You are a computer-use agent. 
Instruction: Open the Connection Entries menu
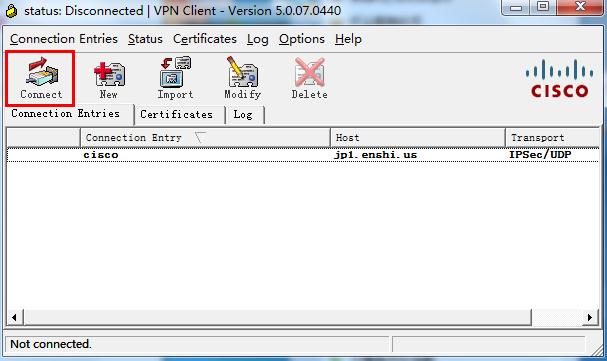[64, 39]
